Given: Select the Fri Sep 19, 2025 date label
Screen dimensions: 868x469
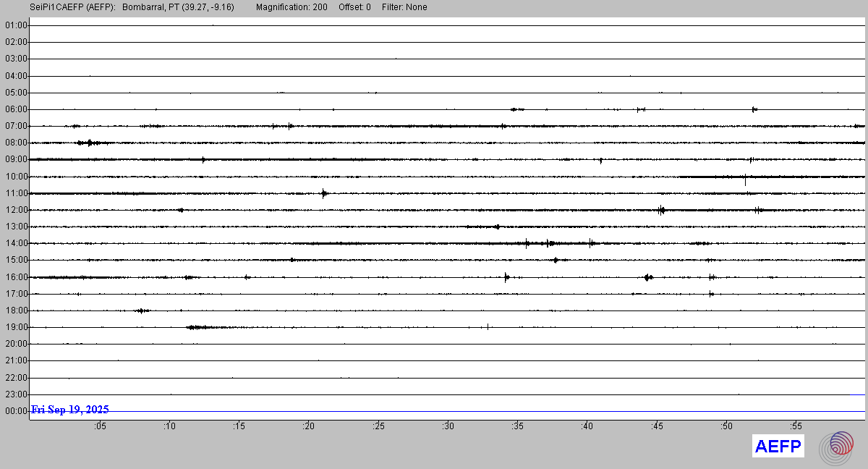Looking at the screenshot, I should [x=70, y=410].
